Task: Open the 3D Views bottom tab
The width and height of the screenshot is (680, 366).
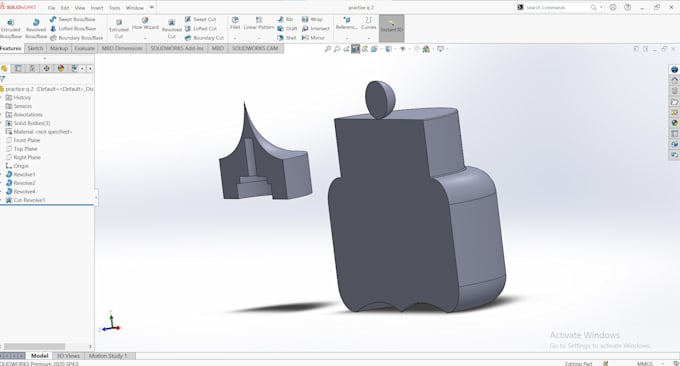Action: tap(68, 356)
